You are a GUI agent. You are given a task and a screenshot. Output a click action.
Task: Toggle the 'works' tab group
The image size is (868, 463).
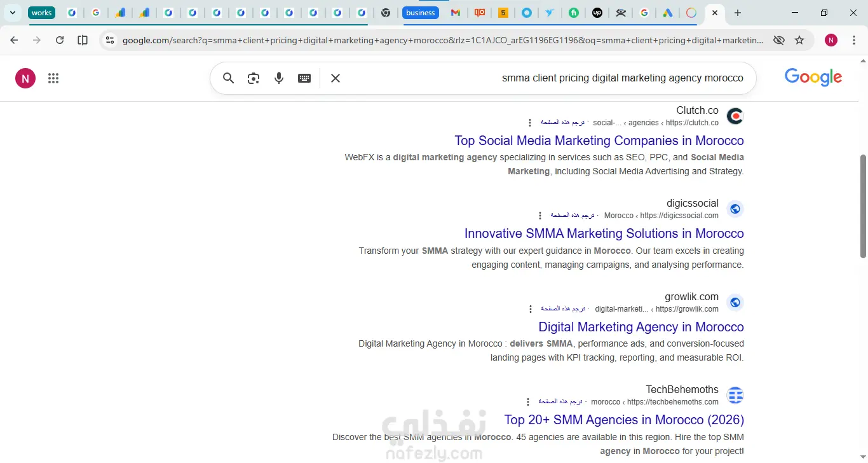click(41, 13)
